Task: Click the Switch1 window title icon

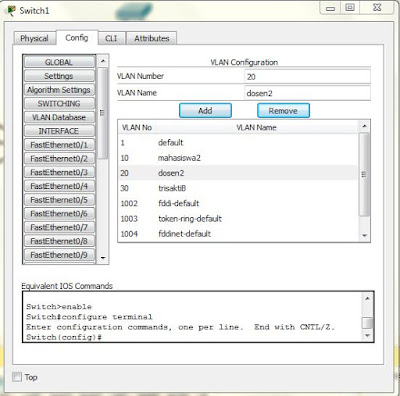Action: pos(11,11)
